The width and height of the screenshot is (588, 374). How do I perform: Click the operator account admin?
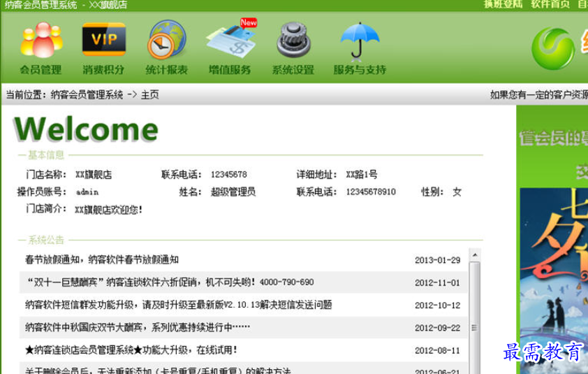click(87, 192)
